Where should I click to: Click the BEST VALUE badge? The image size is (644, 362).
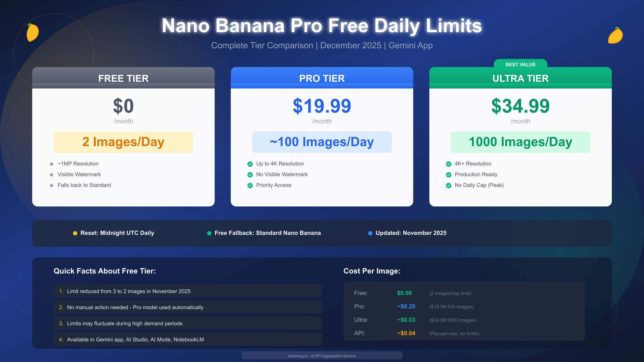click(521, 64)
